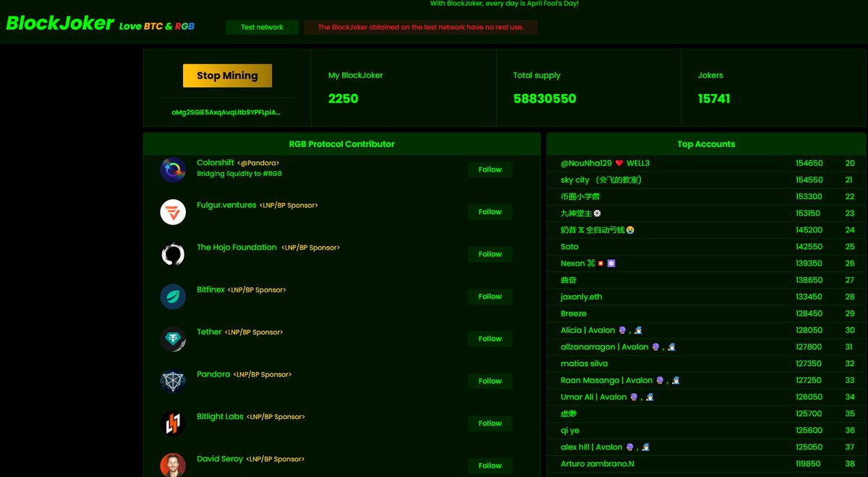This screenshot has height=477, width=868.
Task: Click the Love BTC & RGB slogan
Action: tap(157, 26)
